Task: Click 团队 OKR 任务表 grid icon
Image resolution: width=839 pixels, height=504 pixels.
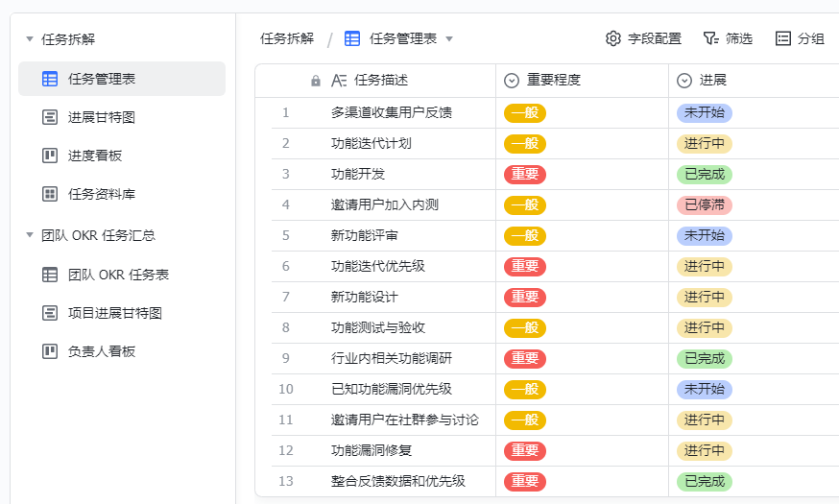Action: [x=50, y=275]
